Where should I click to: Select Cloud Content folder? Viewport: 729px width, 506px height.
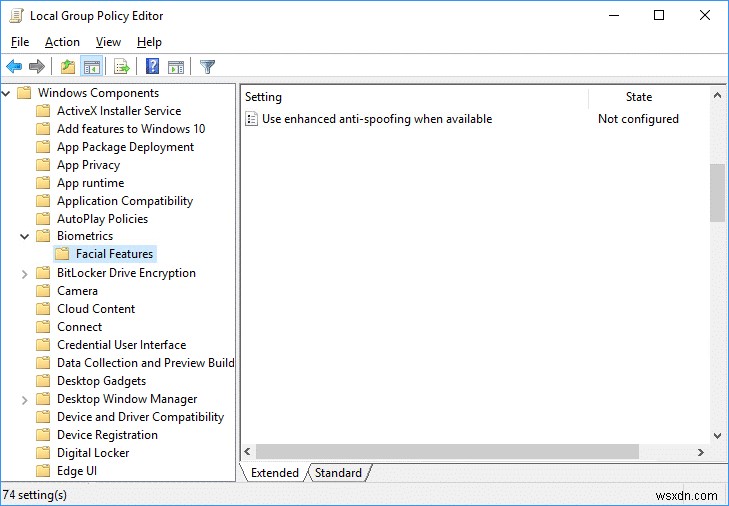[96, 309]
